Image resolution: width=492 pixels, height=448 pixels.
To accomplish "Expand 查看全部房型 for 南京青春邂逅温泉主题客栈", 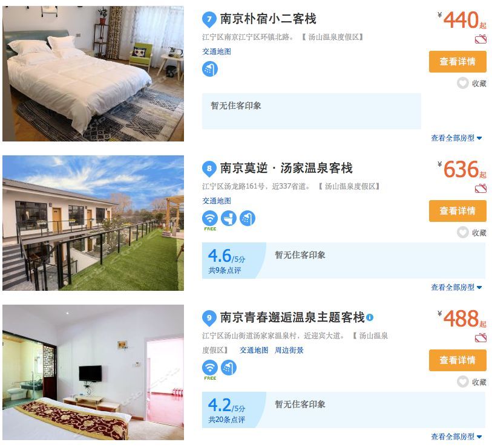I will [456, 437].
